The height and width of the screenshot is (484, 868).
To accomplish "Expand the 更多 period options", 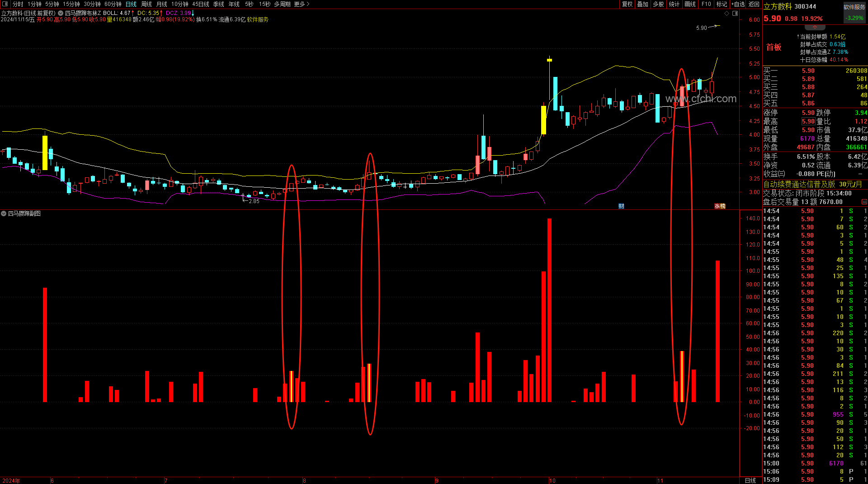I will [302, 4].
